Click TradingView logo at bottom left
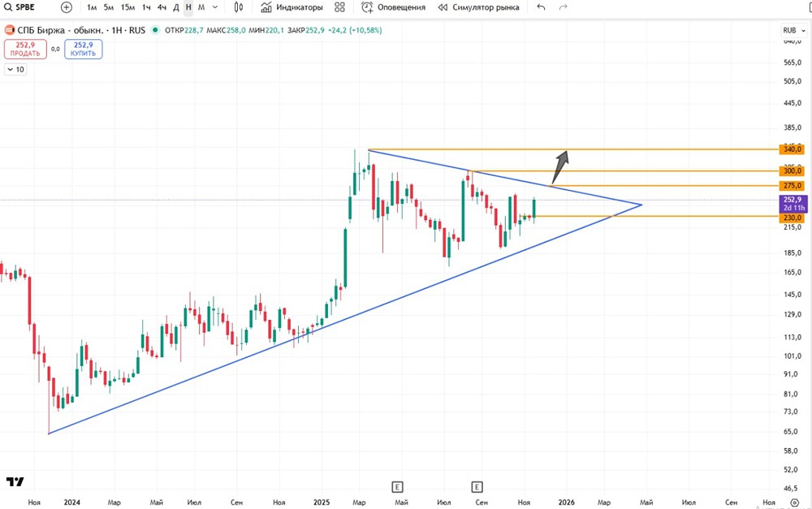812x509 pixels. click(15, 481)
